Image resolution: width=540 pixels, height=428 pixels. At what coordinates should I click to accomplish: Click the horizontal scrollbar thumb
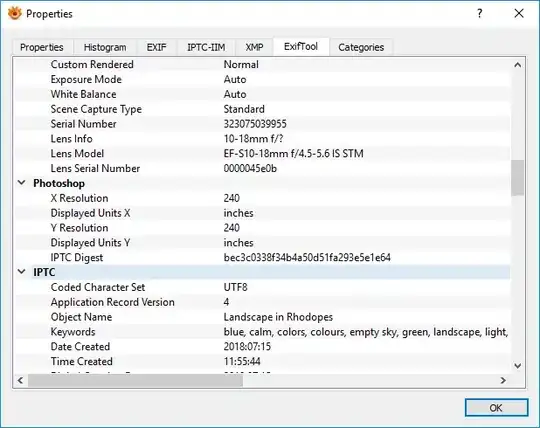(135, 380)
